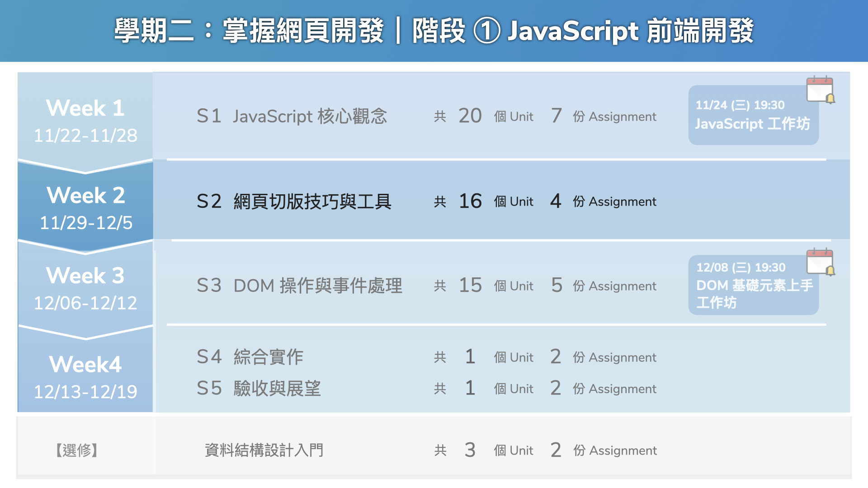Select the Week 2 chevron tab
Image resolution: width=868 pixels, height=488 pixels.
coord(85,208)
